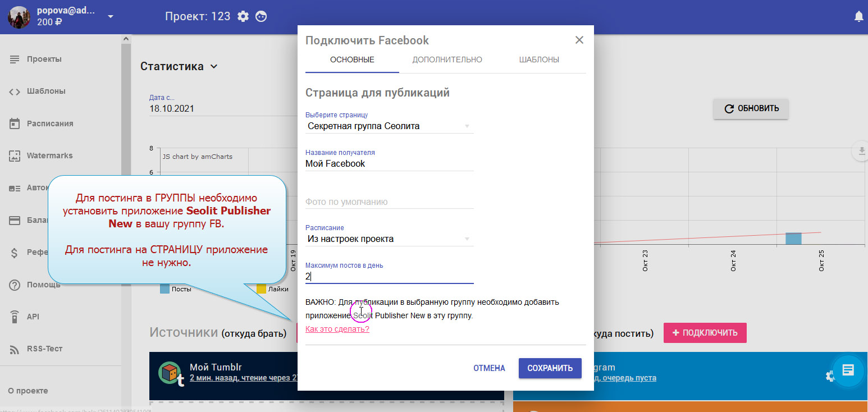
Task: Open the chat widget floating button
Action: tap(848, 370)
